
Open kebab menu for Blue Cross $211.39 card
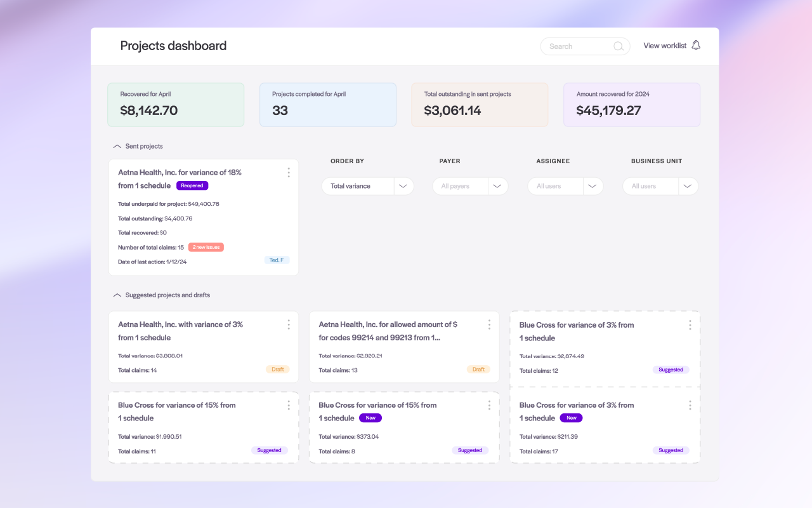[690, 405]
